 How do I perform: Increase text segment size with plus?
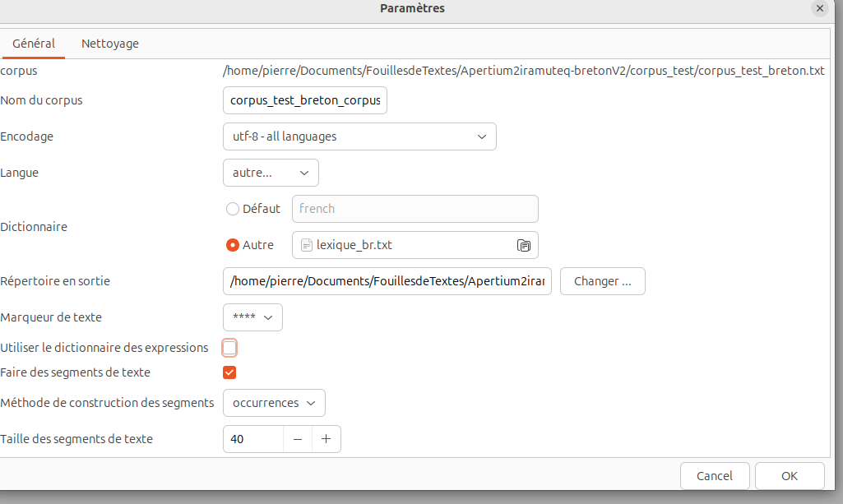click(327, 439)
